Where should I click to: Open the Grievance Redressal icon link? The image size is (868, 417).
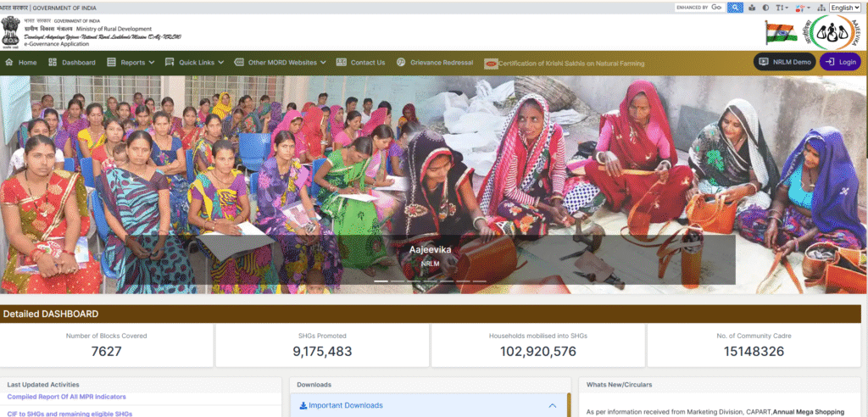tap(401, 63)
